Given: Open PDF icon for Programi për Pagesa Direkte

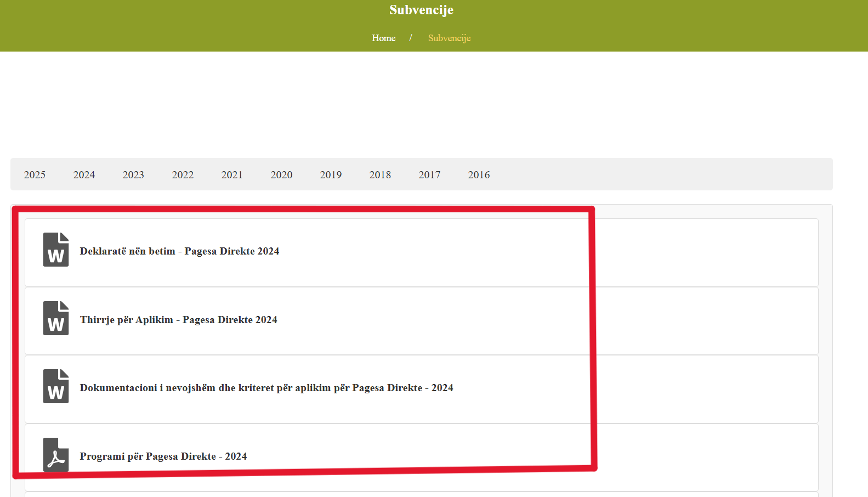Looking at the screenshot, I should [x=56, y=455].
